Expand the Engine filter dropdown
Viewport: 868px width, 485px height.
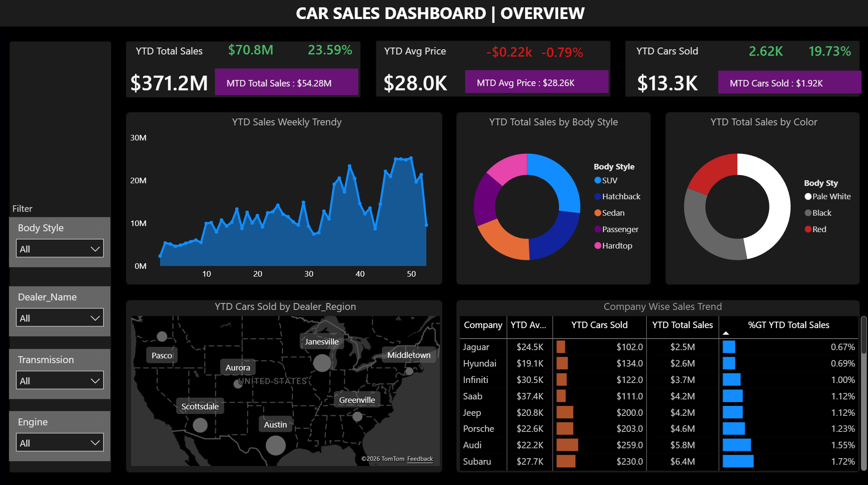tap(60, 443)
